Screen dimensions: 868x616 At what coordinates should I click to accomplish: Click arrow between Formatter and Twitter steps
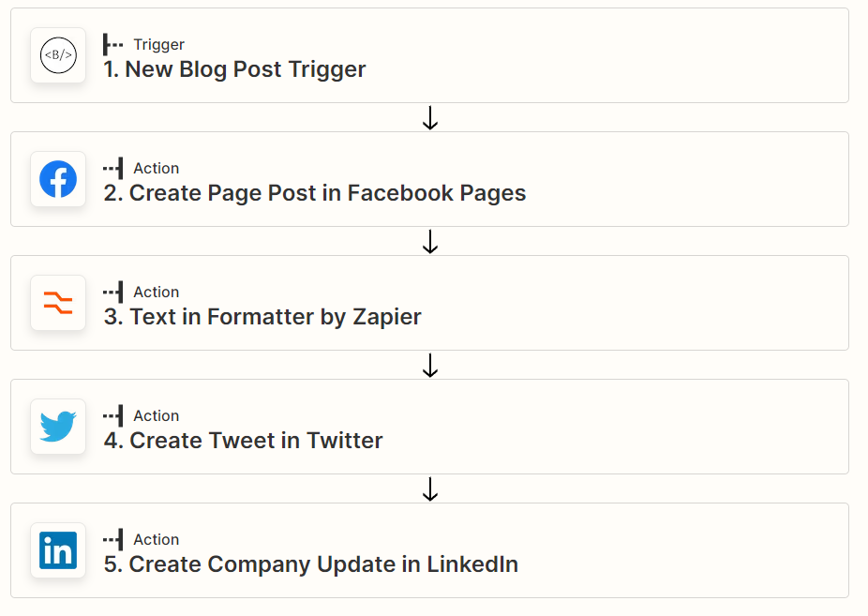430,366
